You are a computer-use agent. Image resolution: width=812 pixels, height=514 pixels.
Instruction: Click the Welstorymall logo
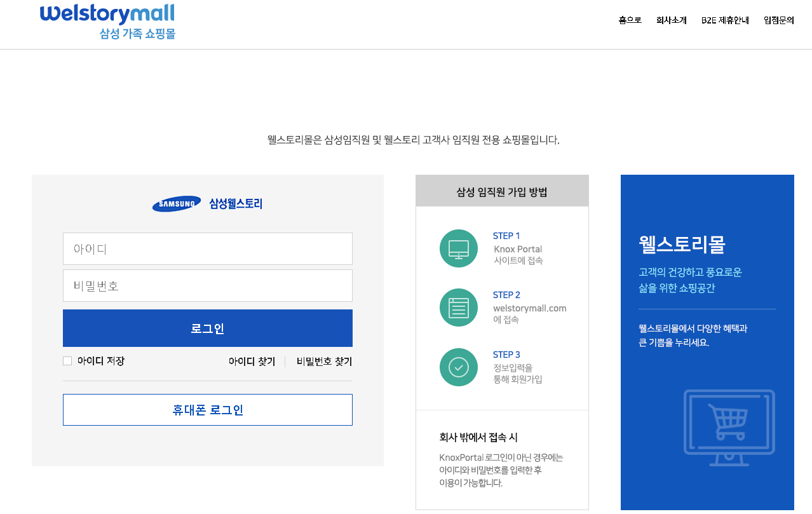click(107, 21)
